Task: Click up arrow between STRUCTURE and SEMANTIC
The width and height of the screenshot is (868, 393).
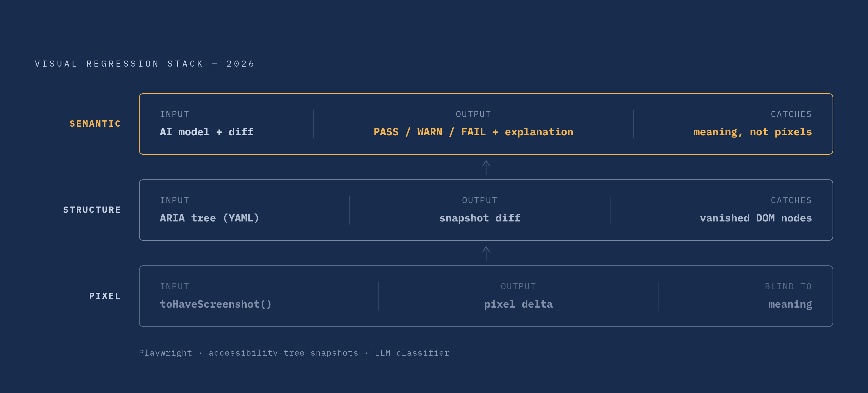Action: click(486, 167)
